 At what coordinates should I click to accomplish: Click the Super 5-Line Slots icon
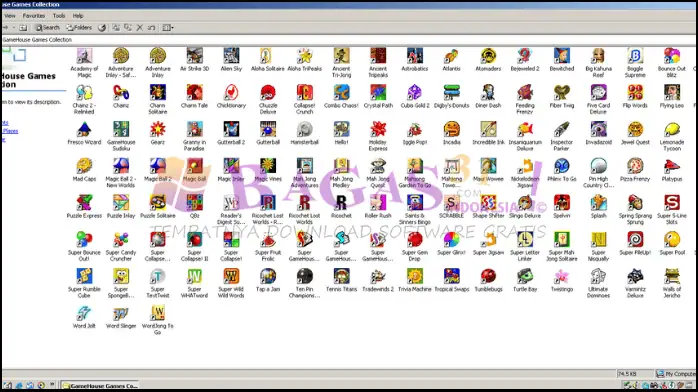coord(672,203)
